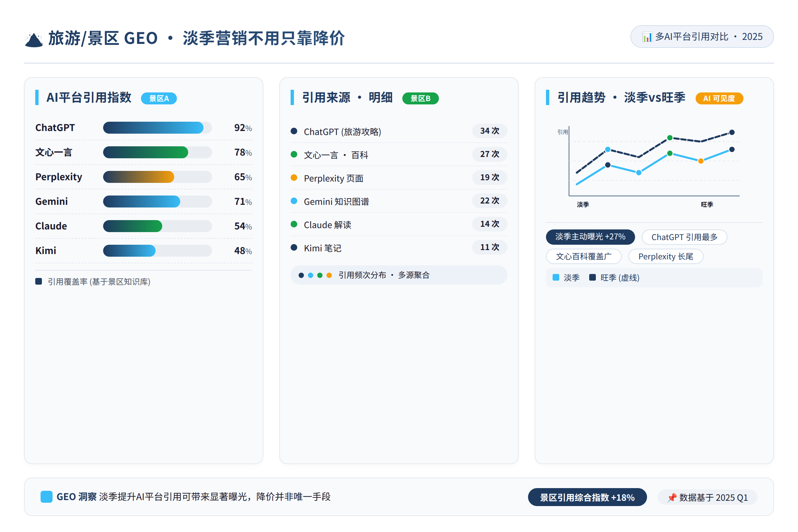Image resolution: width=798 pixels, height=532 pixels.
Task: Click the 92% value
Action: pyautogui.click(x=243, y=128)
